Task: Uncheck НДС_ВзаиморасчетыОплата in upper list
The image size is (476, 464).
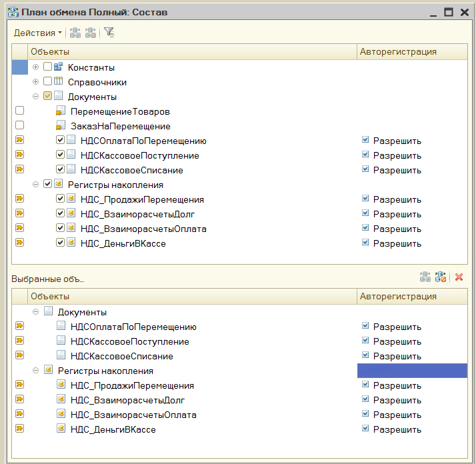Action: [x=60, y=227]
